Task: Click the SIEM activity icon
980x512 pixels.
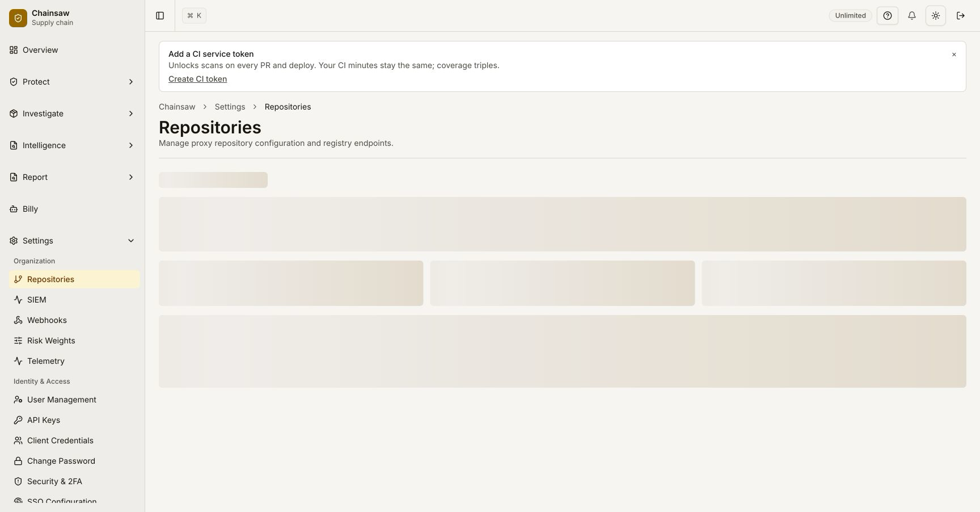Action: [x=18, y=300]
